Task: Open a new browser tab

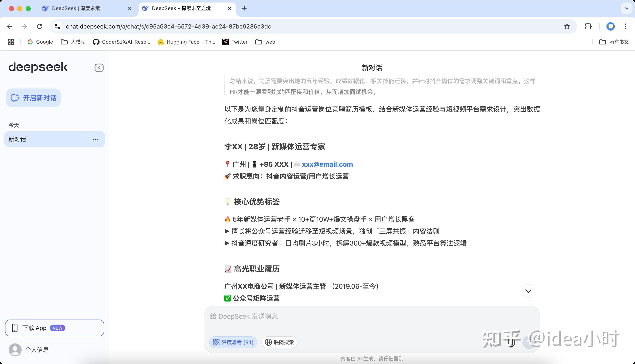Action: pos(245,9)
